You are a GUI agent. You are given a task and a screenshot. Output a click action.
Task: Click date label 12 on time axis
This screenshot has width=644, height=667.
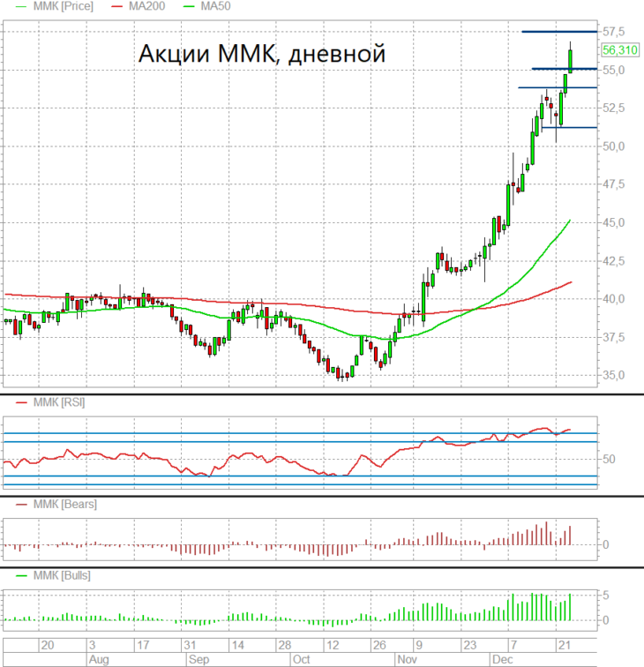click(x=333, y=645)
